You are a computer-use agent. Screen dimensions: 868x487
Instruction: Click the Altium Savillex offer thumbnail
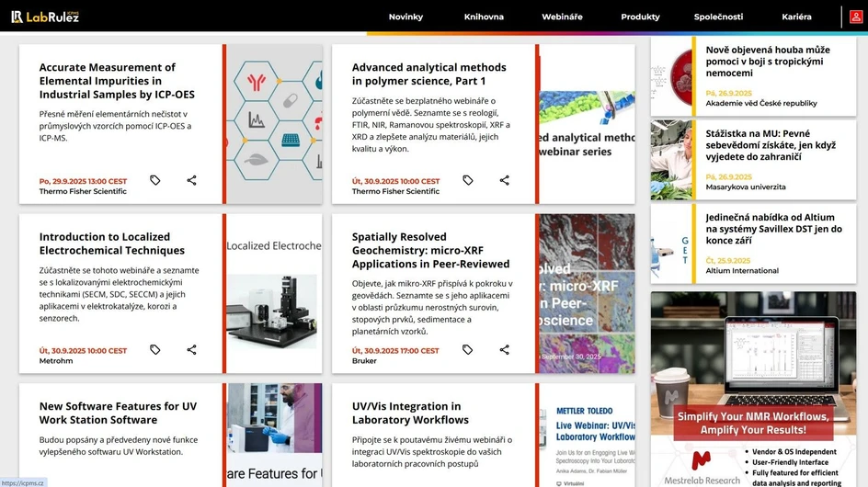671,243
